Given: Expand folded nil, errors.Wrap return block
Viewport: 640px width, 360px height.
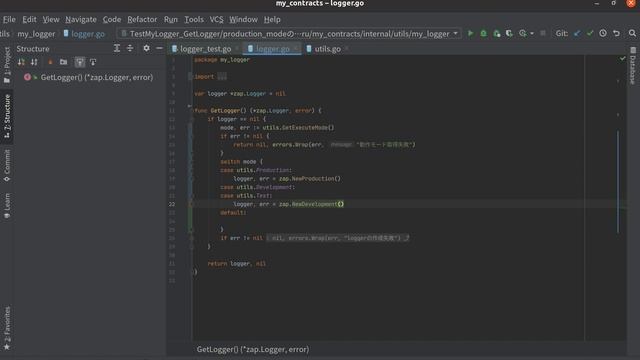Looking at the screenshot, I should [x=338, y=238].
